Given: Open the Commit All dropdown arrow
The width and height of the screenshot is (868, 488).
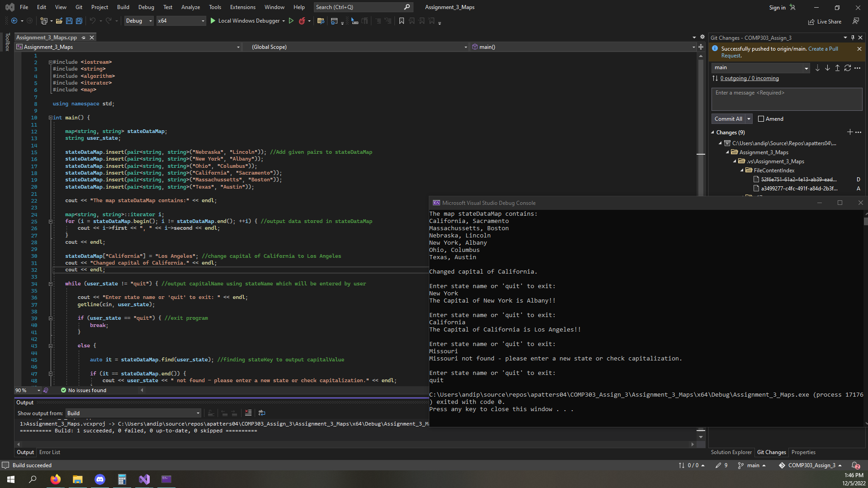Looking at the screenshot, I should click(749, 119).
